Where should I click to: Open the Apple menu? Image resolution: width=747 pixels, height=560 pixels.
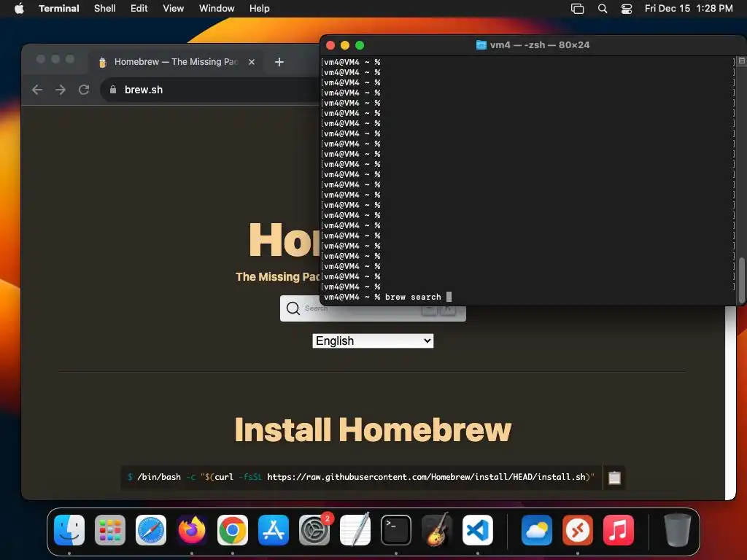pyautogui.click(x=19, y=8)
